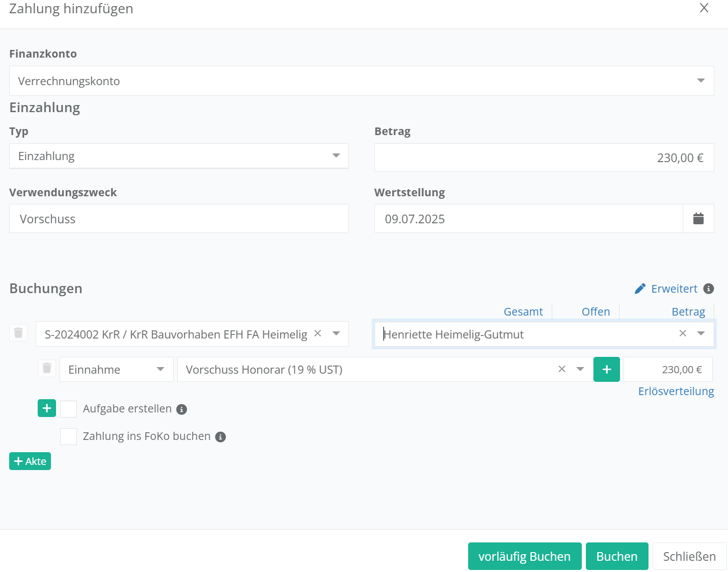Clear the selected Akte S-2024002 KrR
This screenshot has width=728, height=572.
[317, 333]
